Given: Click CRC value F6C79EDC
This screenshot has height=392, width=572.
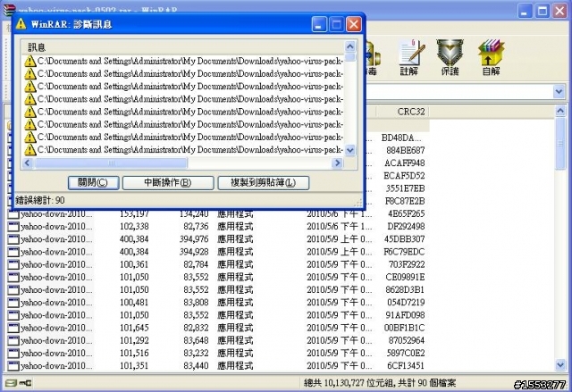Looking at the screenshot, I should (x=404, y=252).
